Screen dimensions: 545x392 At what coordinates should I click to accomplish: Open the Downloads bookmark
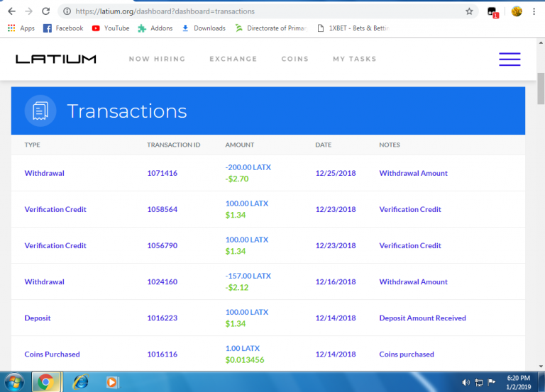(204, 28)
